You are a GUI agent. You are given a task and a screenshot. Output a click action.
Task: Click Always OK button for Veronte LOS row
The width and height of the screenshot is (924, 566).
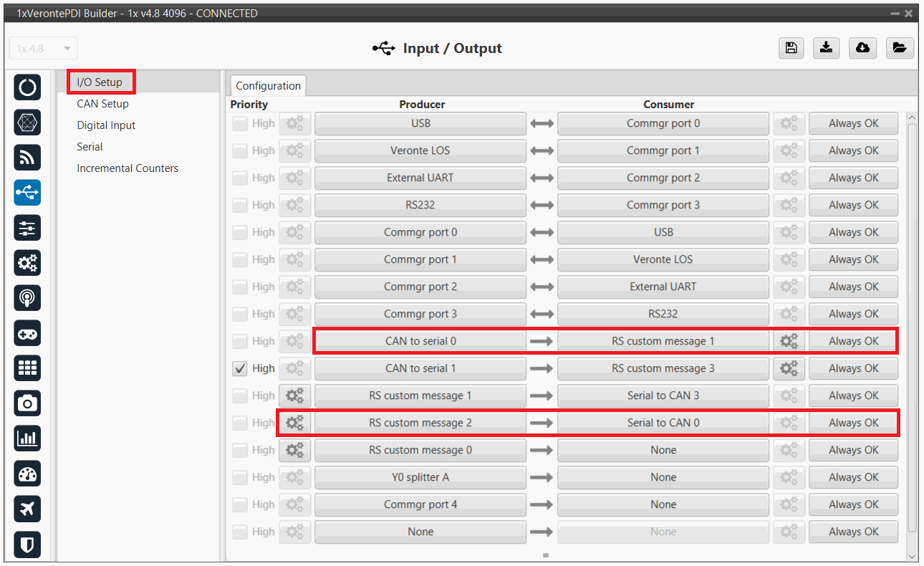coord(853,150)
